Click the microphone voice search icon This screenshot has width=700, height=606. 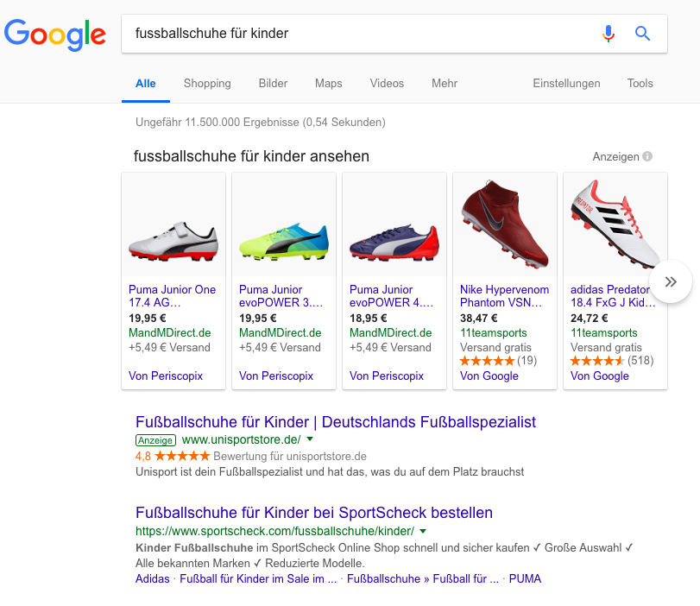tap(609, 34)
